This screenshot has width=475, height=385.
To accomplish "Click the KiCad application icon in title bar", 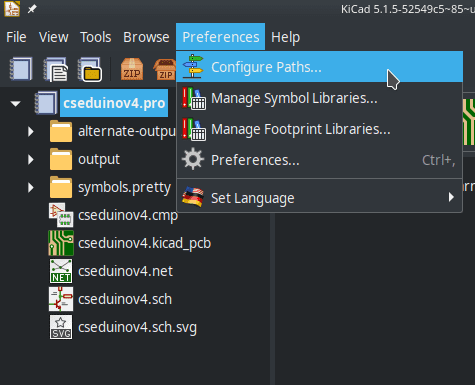I will click(12, 9).
